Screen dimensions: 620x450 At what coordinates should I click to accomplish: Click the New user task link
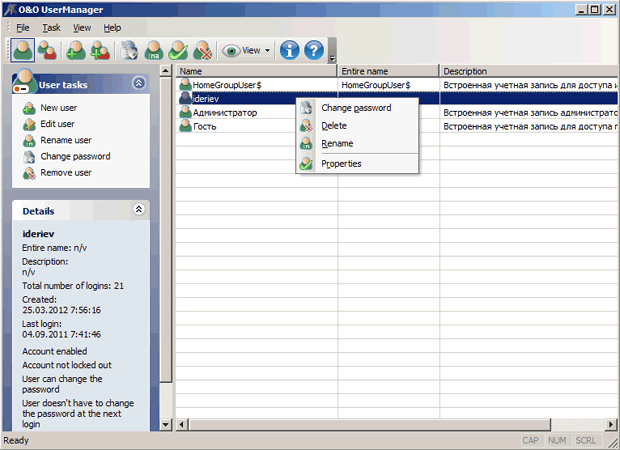click(59, 108)
